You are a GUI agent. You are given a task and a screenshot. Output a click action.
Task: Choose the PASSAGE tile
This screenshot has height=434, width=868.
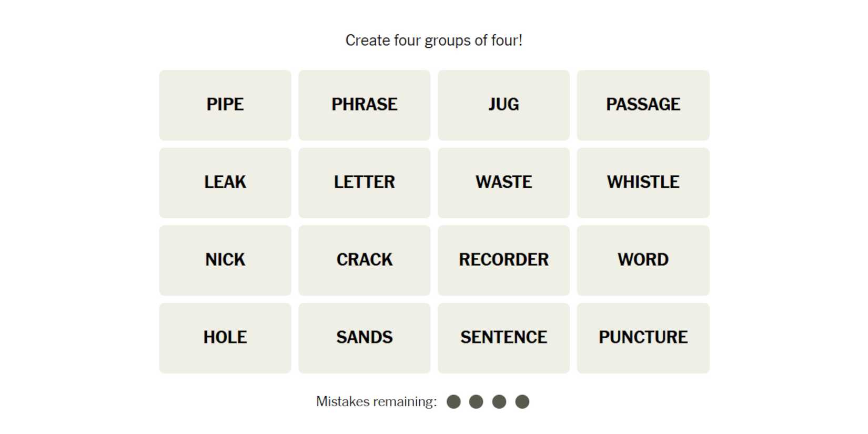pyautogui.click(x=643, y=105)
